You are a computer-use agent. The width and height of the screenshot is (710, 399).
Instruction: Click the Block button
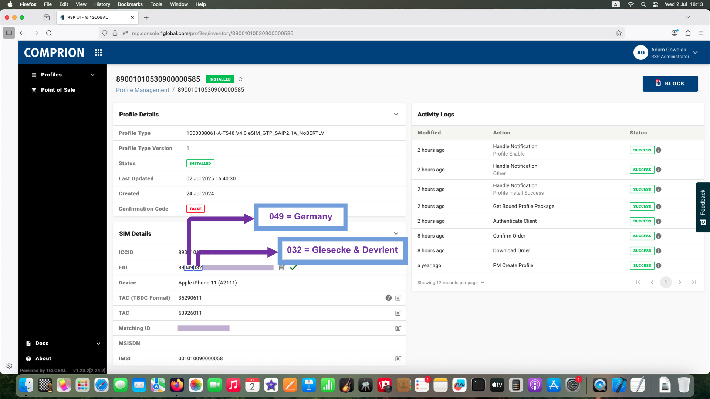(670, 83)
